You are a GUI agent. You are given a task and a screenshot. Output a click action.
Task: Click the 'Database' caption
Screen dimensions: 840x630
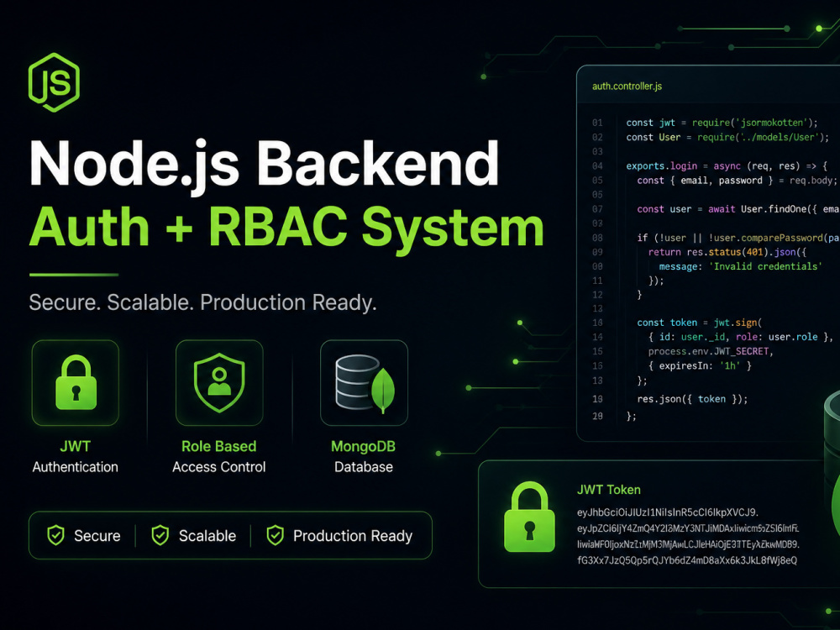tap(363, 467)
